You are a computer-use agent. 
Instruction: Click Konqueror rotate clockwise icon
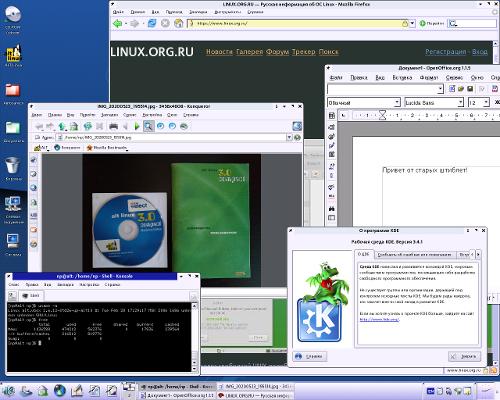pyautogui.click(x=172, y=126)
